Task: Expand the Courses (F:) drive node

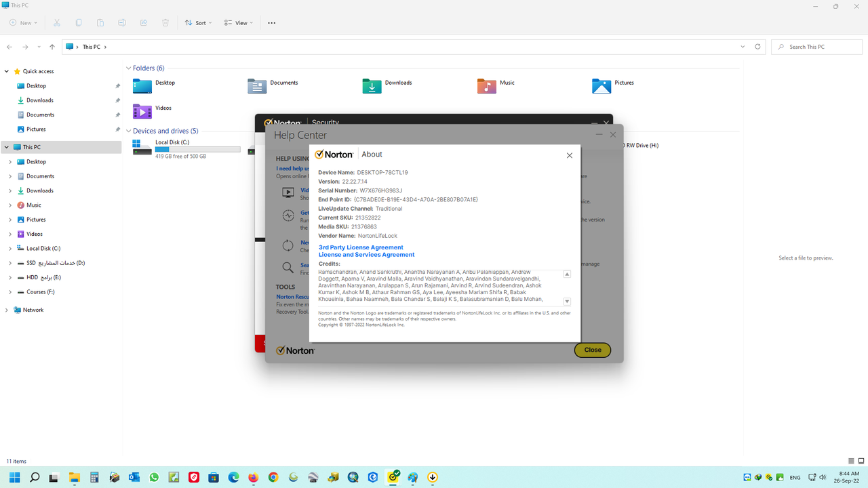Action: [x=10, y=292]
